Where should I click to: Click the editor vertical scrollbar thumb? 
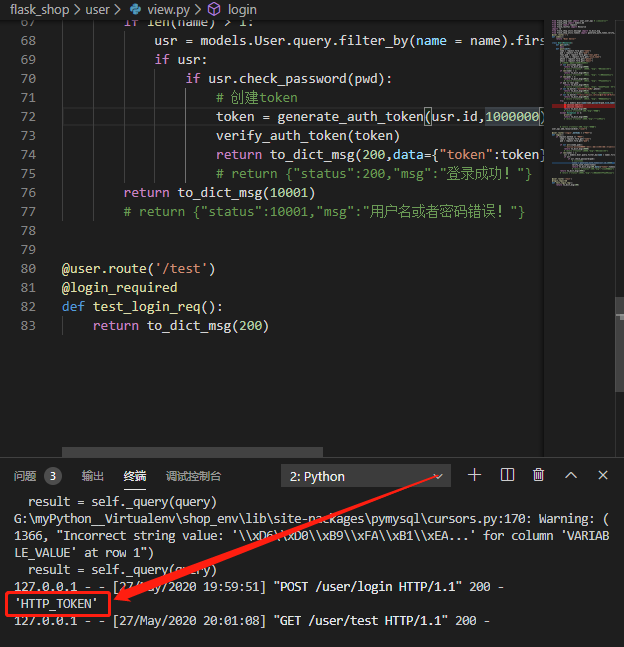(x=619, y=345)
